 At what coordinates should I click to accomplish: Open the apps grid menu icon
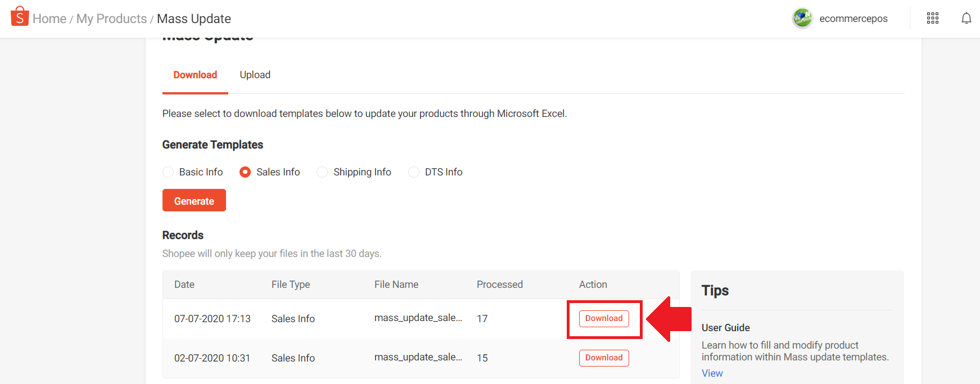click(933, 19)
